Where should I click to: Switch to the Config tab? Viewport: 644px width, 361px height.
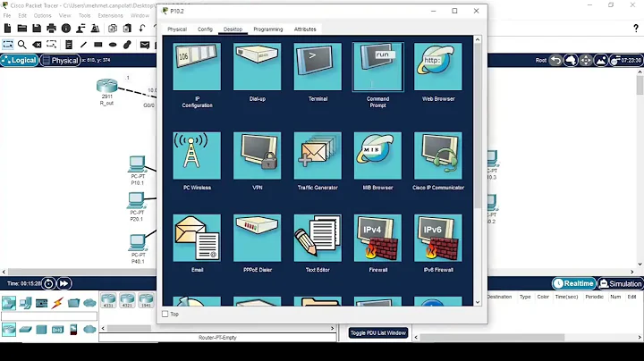coord(205,29)
